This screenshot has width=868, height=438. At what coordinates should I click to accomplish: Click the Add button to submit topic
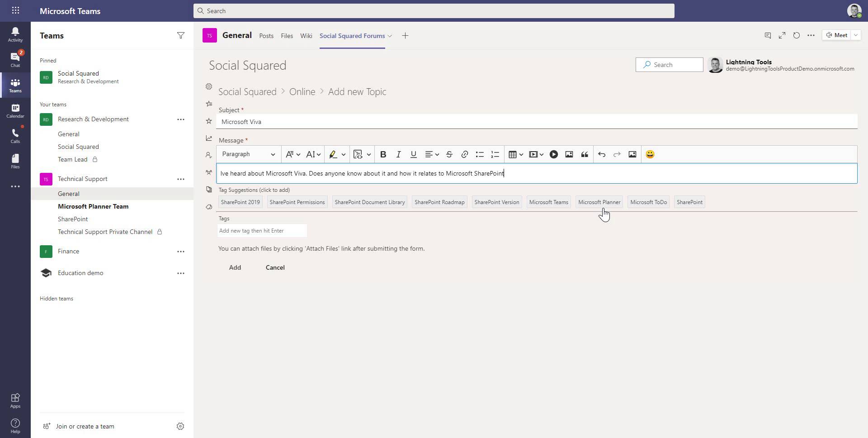click(x=235, y=267)
